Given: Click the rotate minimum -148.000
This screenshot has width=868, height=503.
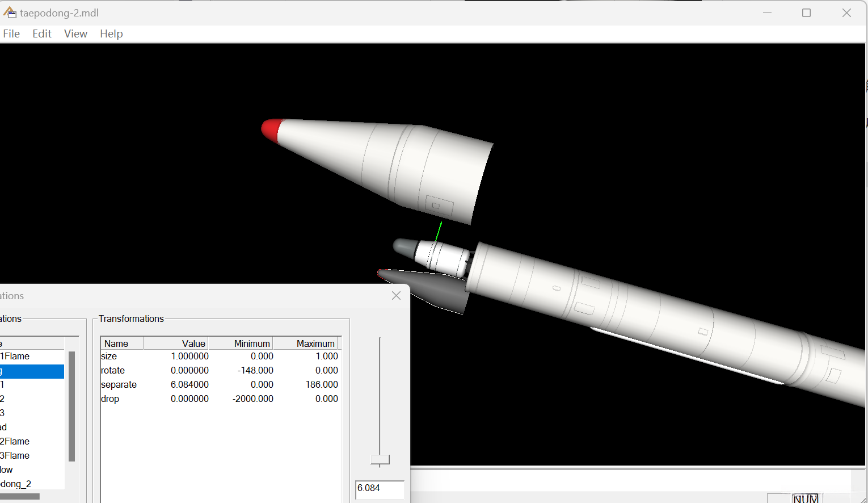Looking at the screenshot, I should 255,371.
